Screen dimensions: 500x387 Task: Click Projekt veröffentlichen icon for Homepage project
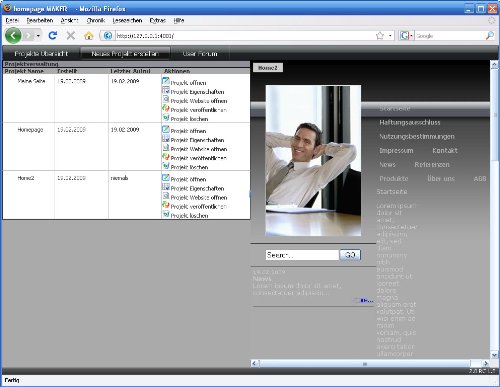click(x=166, y=156)
